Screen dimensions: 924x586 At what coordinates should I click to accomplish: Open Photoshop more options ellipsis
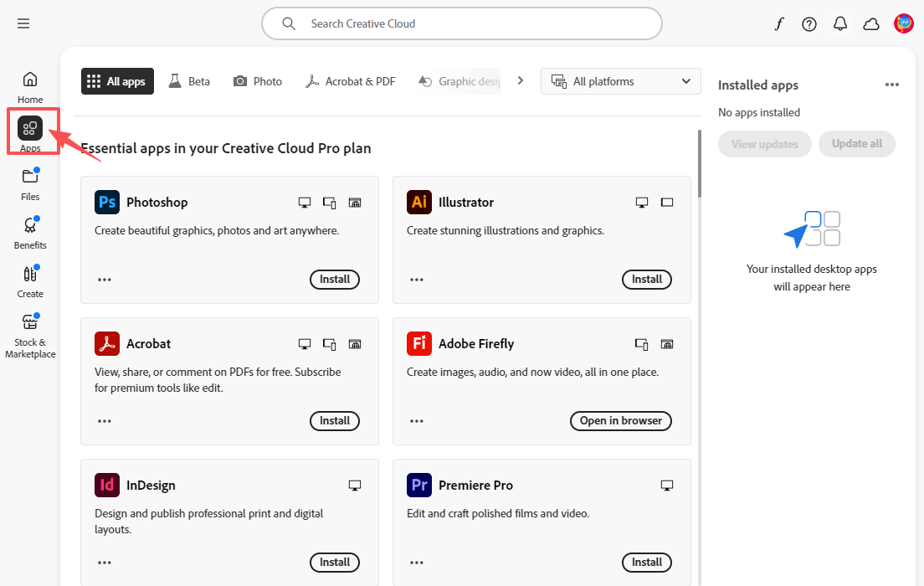point(105,280)
